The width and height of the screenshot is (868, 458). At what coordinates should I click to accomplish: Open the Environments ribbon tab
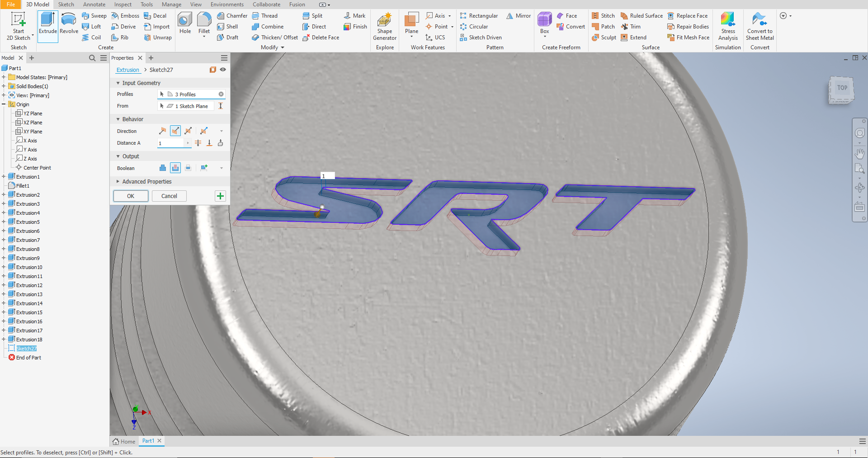[227, 5]
